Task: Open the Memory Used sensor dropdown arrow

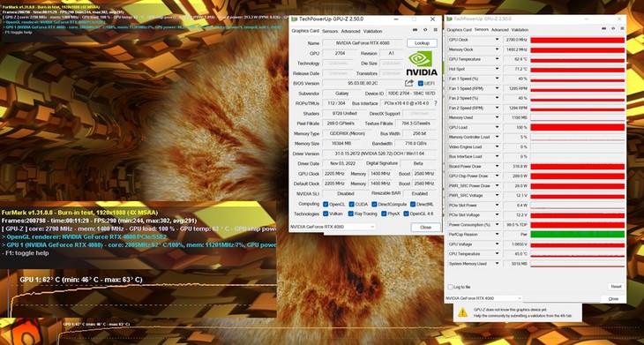Action: pyautogui.click(x=497, y=117)
